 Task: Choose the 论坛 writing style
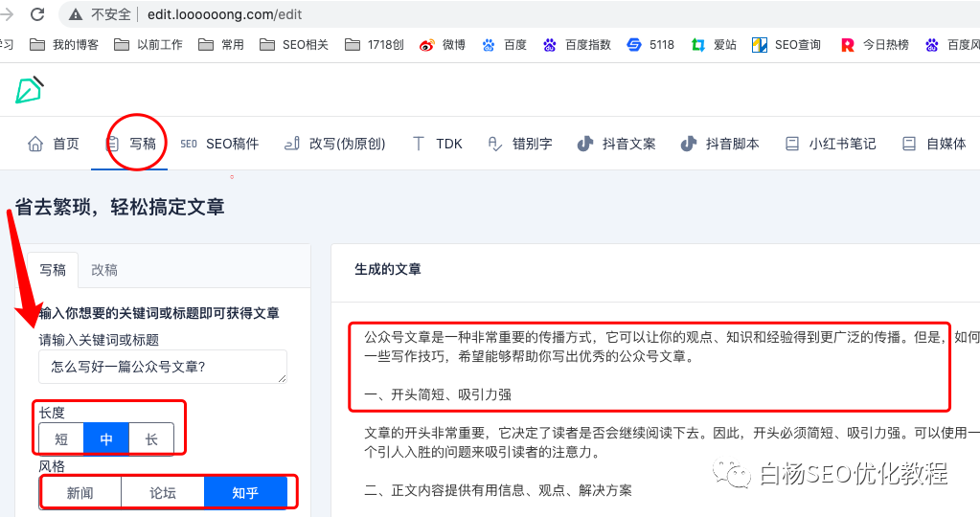point(163,493)
